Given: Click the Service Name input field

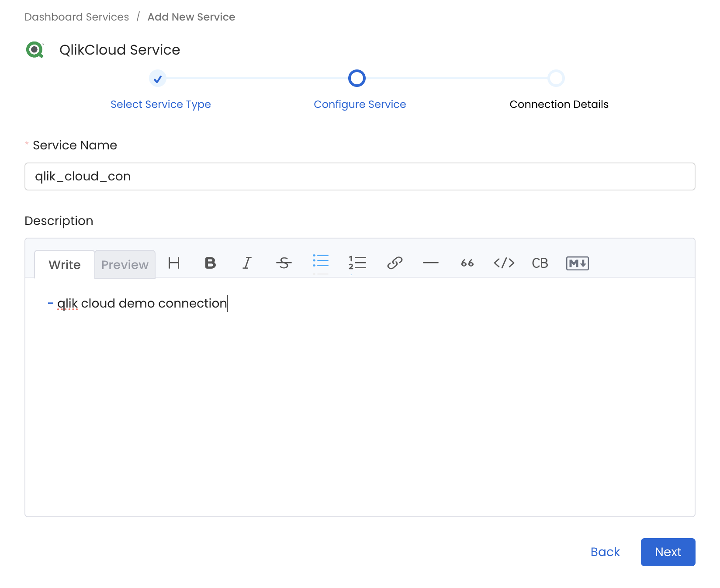Looking at the screenshot, I should (x=360, y=176).
